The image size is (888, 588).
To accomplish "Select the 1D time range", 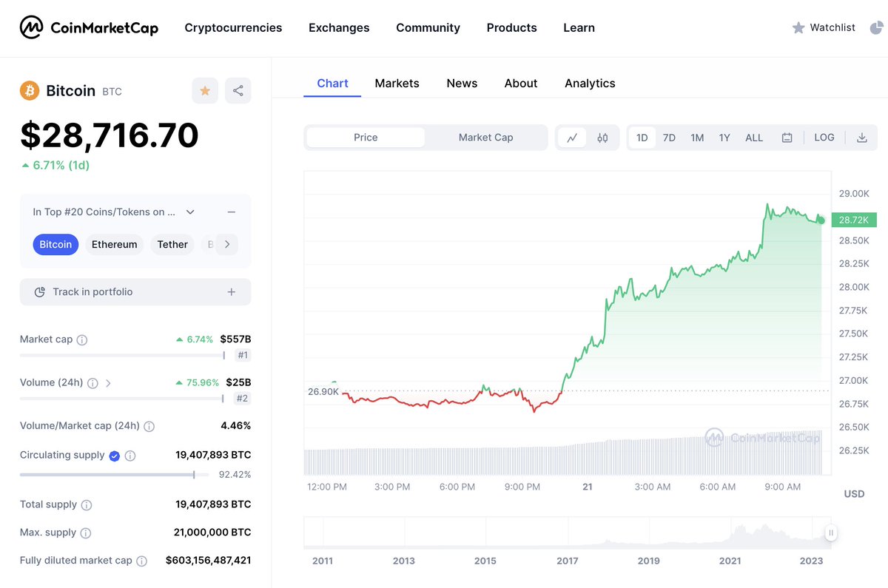I will (x=642, y=138).
